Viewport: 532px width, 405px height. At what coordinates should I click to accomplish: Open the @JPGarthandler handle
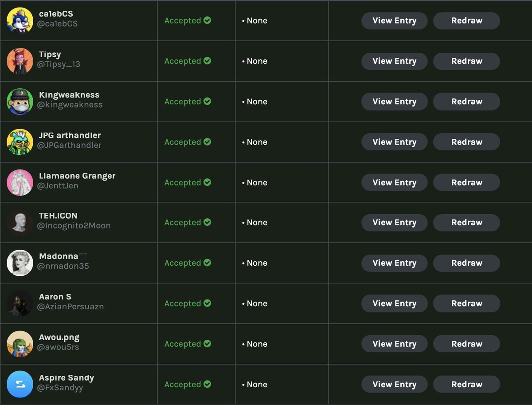[70, 145]
